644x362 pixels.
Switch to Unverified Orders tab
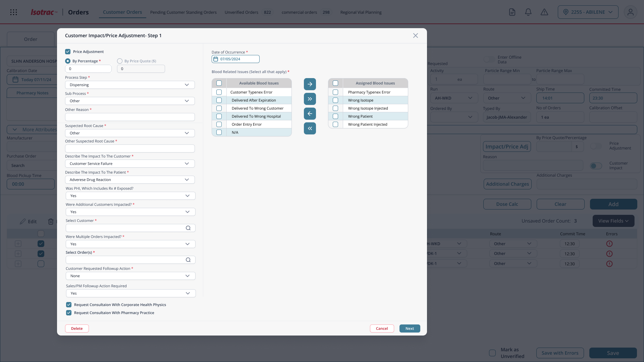pyautogui.click(x=241, y=12)
